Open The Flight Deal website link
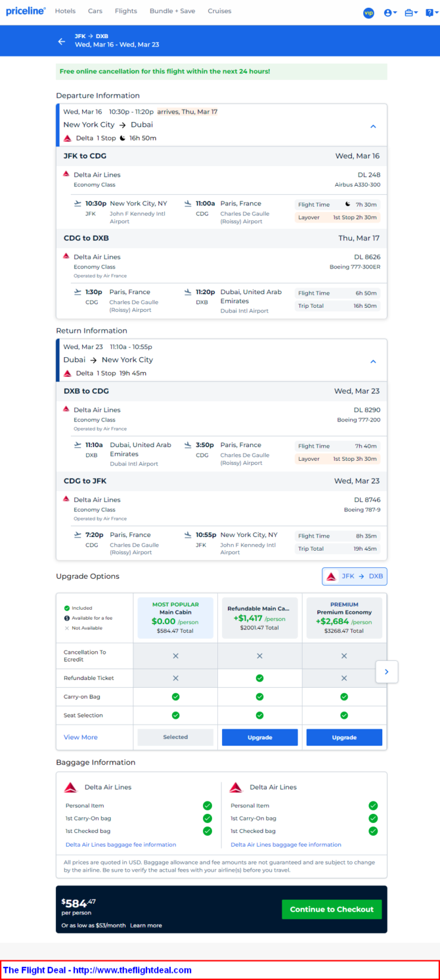This screenshot has height=980, width=440. pyautogui.click(x=98, y=970)
